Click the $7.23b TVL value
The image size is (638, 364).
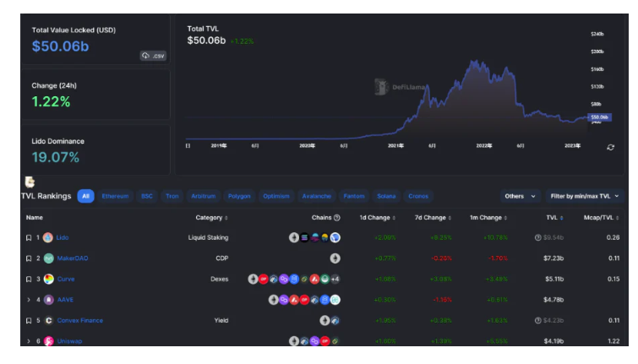553,258
